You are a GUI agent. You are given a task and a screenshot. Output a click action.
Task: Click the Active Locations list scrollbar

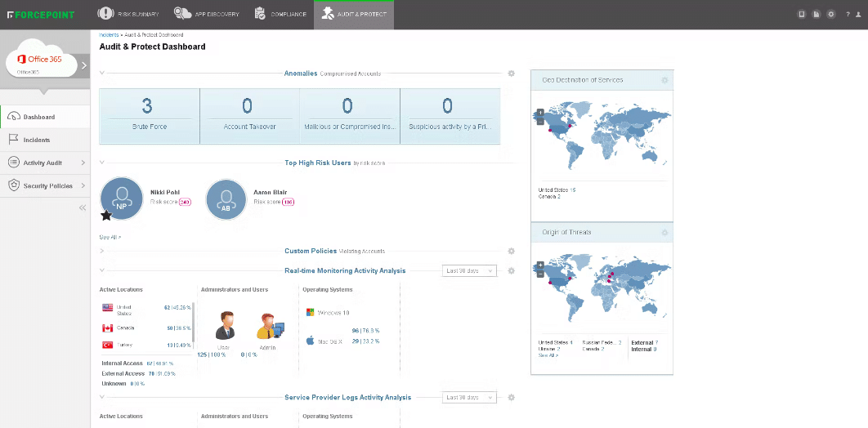[193, 322]
